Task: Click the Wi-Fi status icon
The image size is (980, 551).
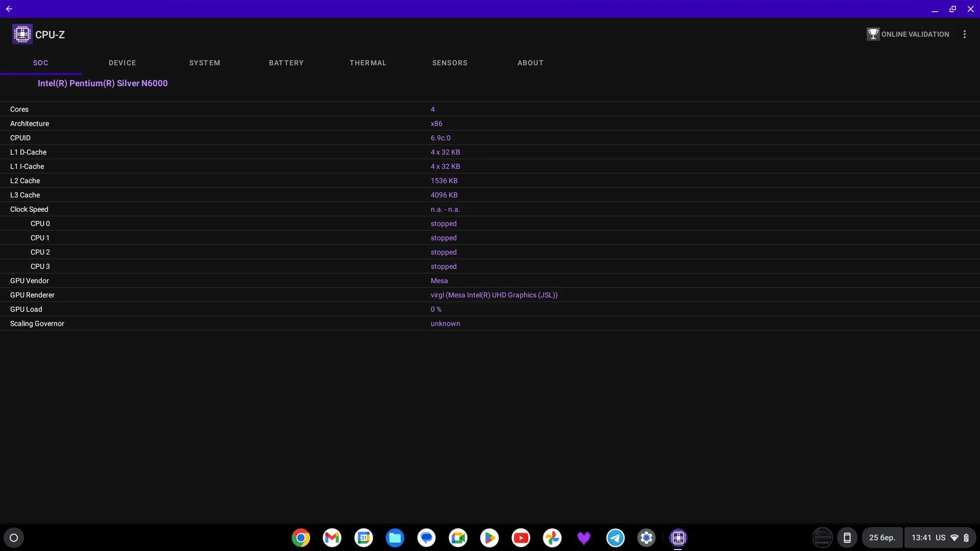Action: tap(954, 538)
